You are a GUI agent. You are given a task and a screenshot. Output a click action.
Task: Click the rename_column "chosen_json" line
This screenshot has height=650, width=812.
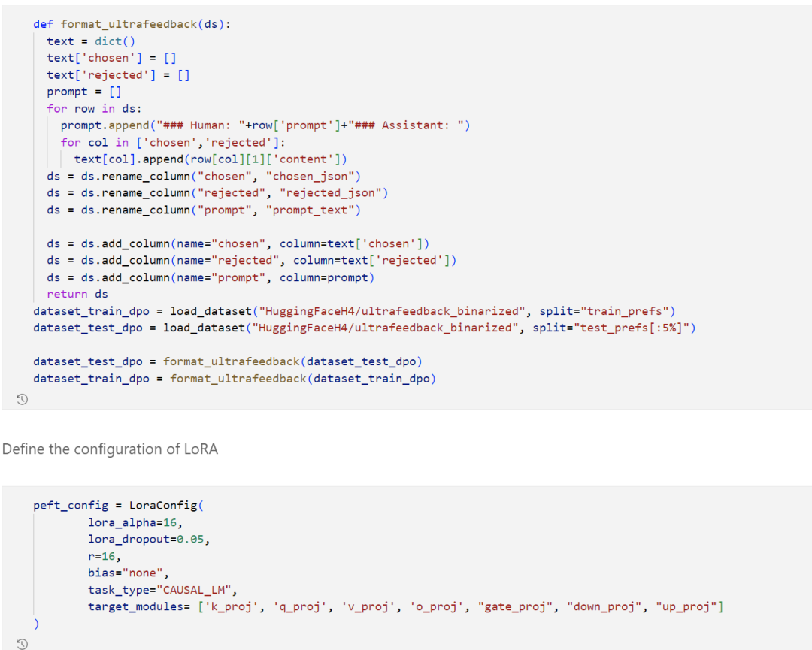204,176
